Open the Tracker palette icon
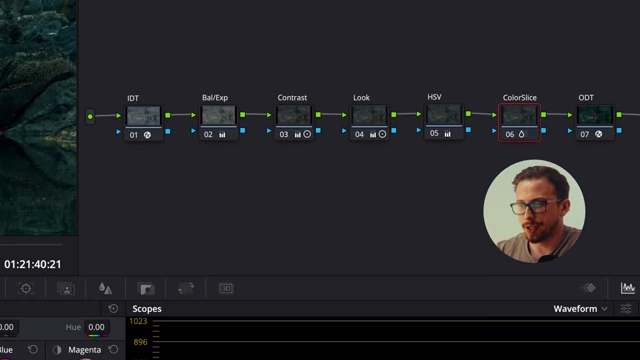The image size is (640, 360). pyautogui.click(x=26, y=289)
